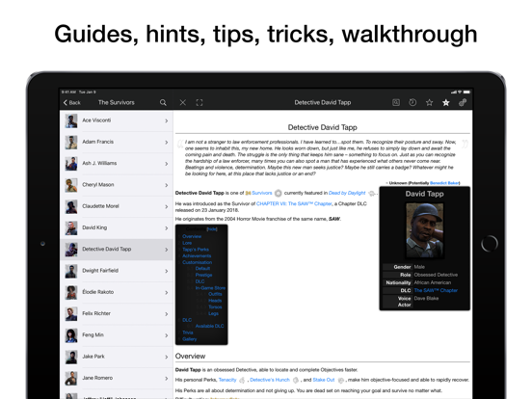Screen dimensions: 532x399
Task: Tap the David Tapp infobox portrait
Action: (x=424, y=230)
